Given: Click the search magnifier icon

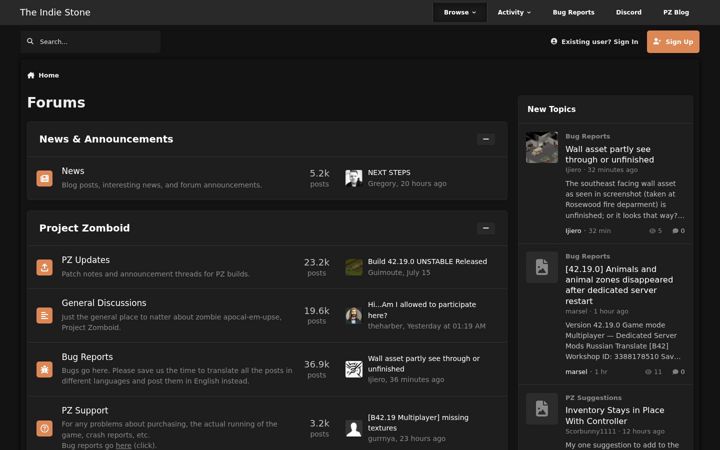Looking at the screenshot, I should pos(30,41).
